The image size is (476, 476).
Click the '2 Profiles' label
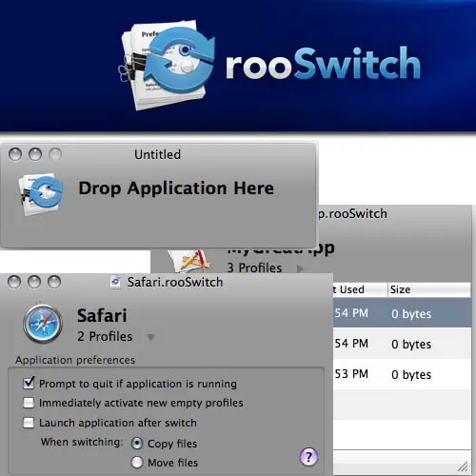coord(105,336)
